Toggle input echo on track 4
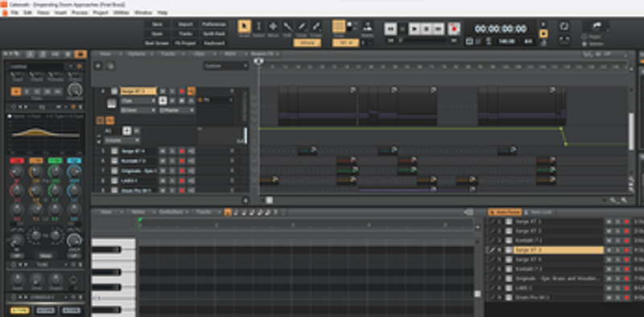 coord(191,91)
